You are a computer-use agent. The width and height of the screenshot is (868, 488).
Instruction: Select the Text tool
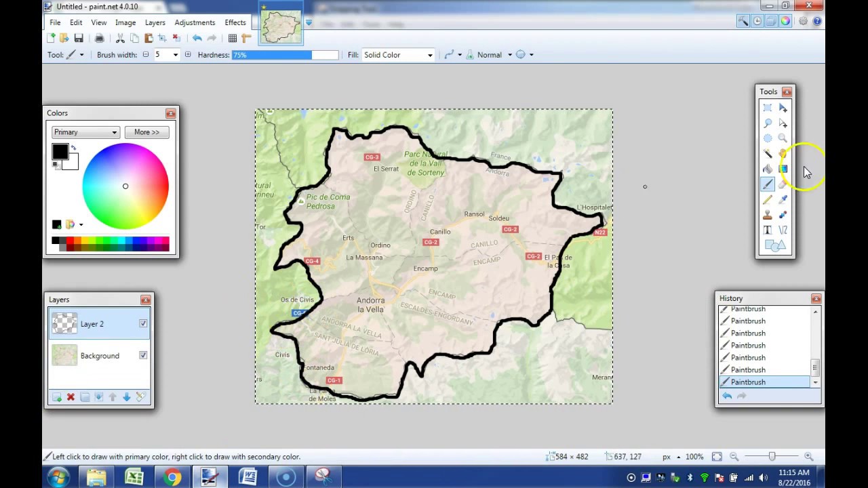767,230
